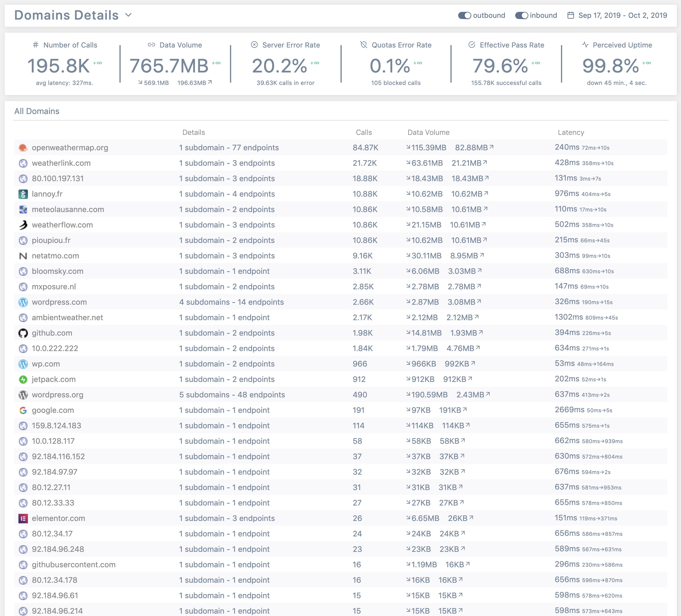Click the GitHub favicon in the domains list

pos(23,333)
